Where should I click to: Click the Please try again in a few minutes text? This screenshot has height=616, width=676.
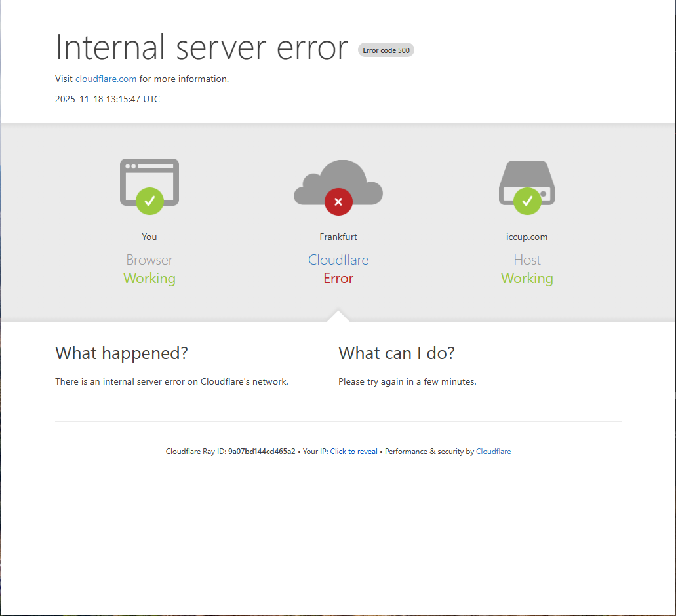407,381
